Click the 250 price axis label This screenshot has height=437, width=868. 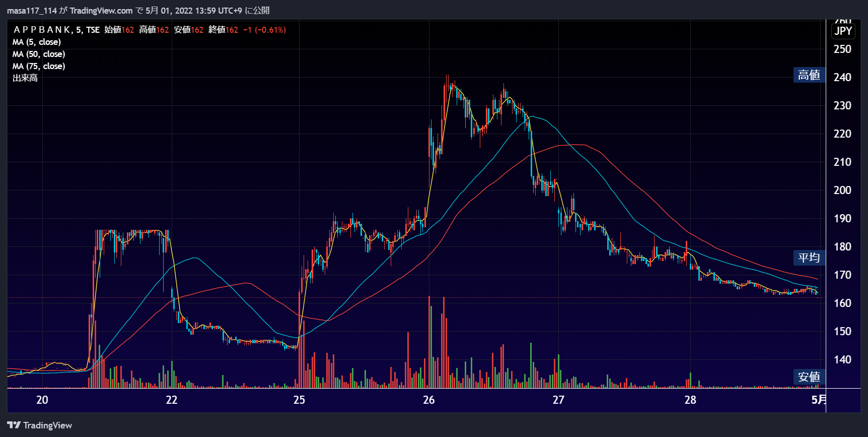[x=842, y=49]
